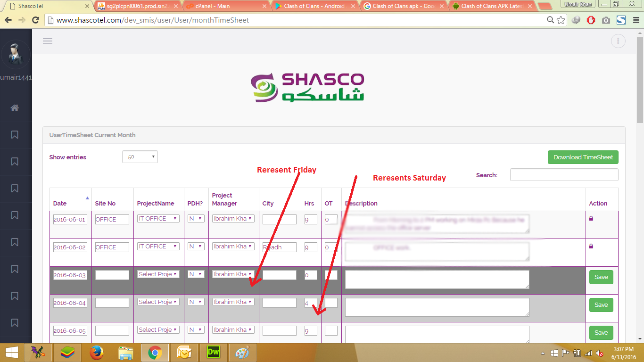The image size is (644, 362).
Task: Open the Show entries dropdown
Action: (140, 157)
